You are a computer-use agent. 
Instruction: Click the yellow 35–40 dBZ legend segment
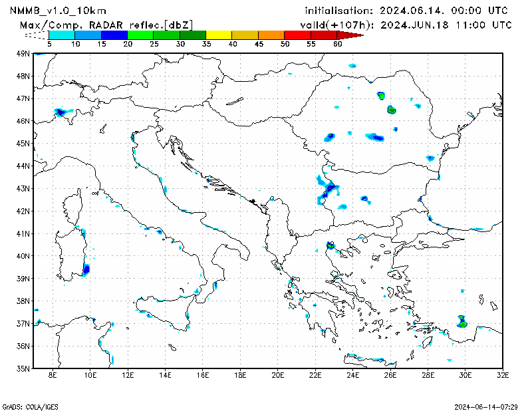(219, 35)
